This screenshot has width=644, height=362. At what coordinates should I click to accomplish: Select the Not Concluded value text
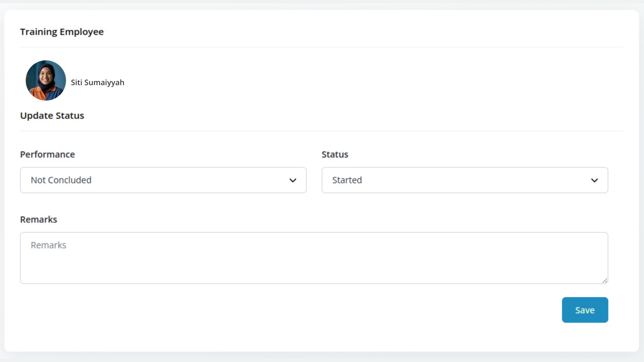pyautogui.click(x=61, y=180)
